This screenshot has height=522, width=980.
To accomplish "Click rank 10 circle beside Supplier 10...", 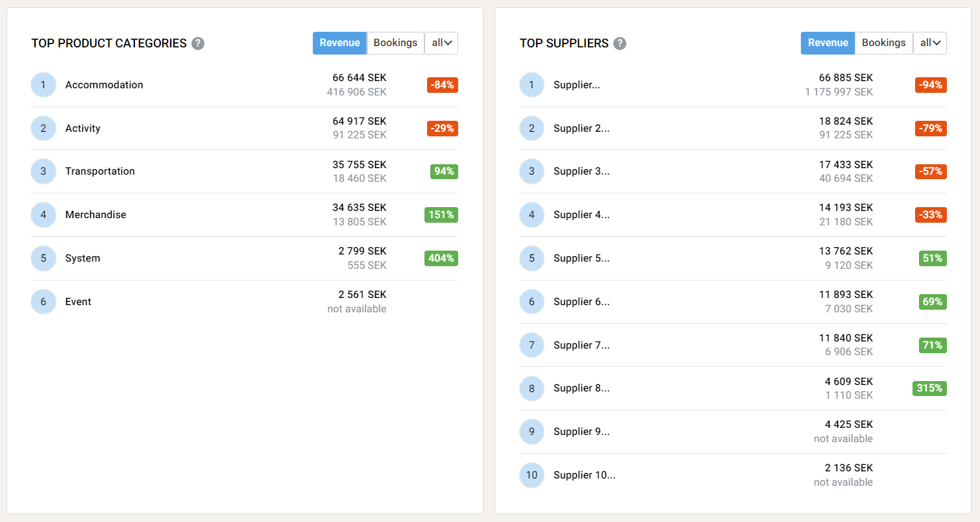I will (x=532, y=475).
